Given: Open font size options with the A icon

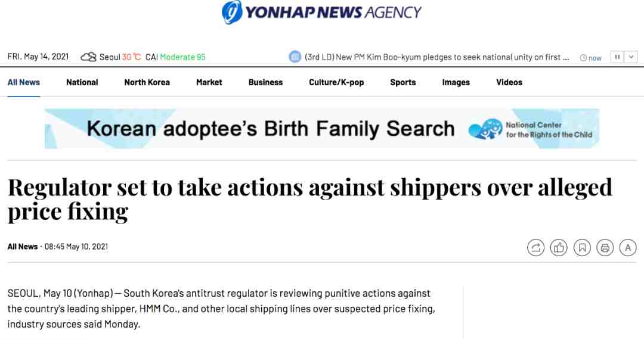Looking at the screenshot, I should pos(628,247).
